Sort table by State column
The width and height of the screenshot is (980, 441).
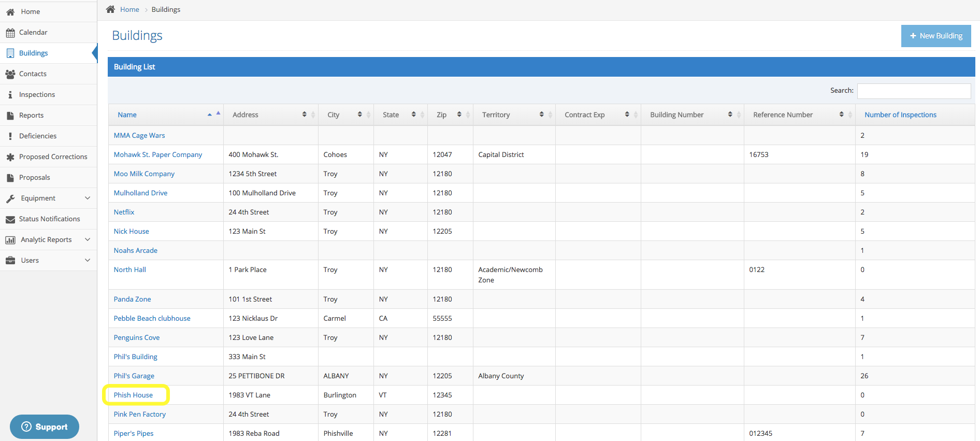pyautogui.click(x=400, y=115)
